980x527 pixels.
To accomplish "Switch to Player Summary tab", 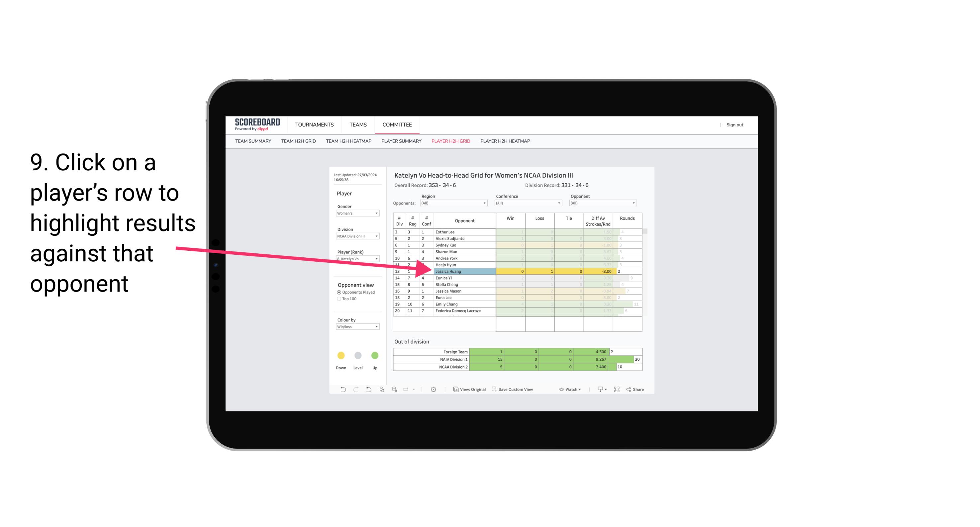I will pos(401,142).
